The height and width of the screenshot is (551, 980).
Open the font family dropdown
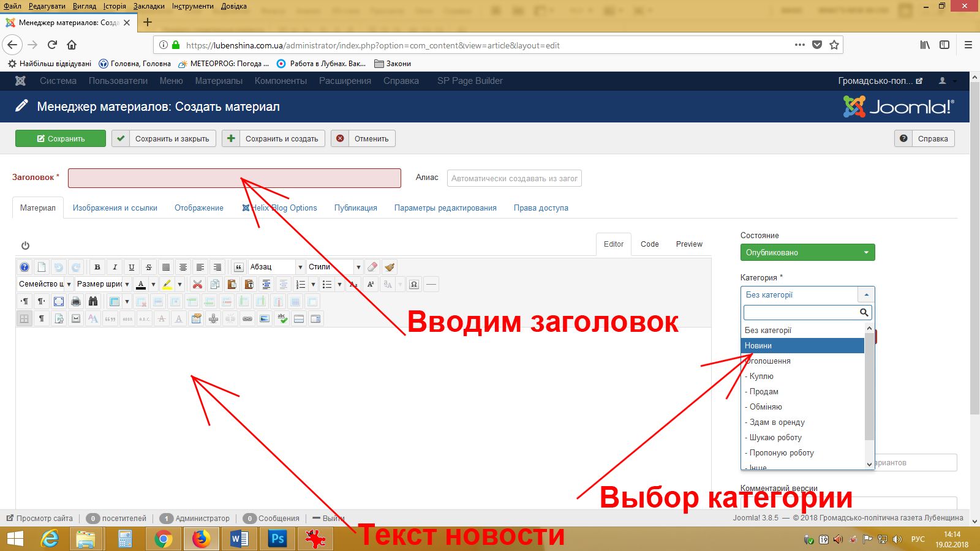(45, 284)
